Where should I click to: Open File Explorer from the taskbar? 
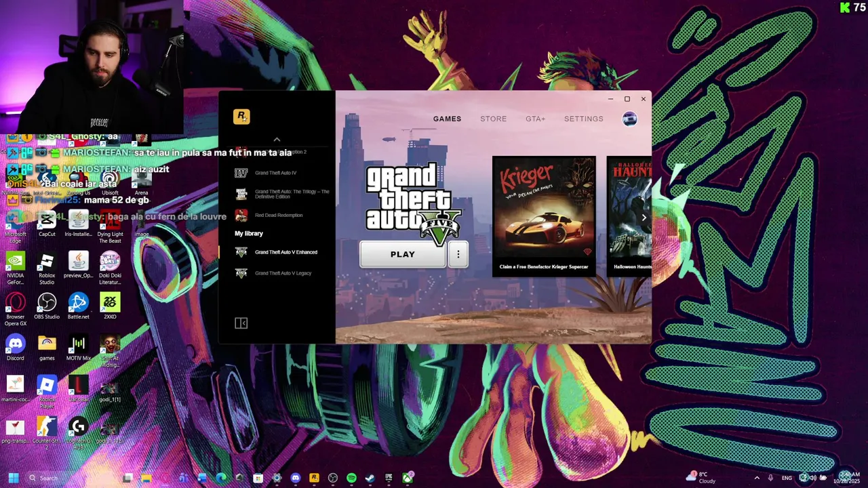click(x=146, y=478)
